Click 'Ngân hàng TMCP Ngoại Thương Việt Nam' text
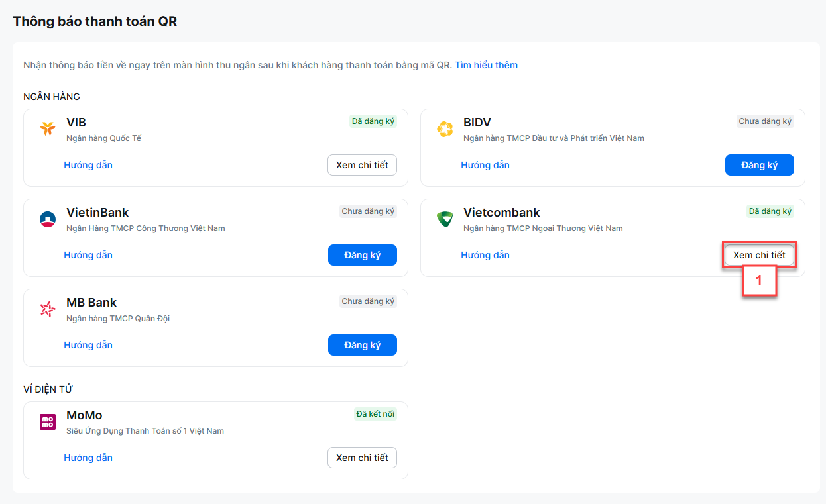Screen dimensions: 826x504 point(543,228)
